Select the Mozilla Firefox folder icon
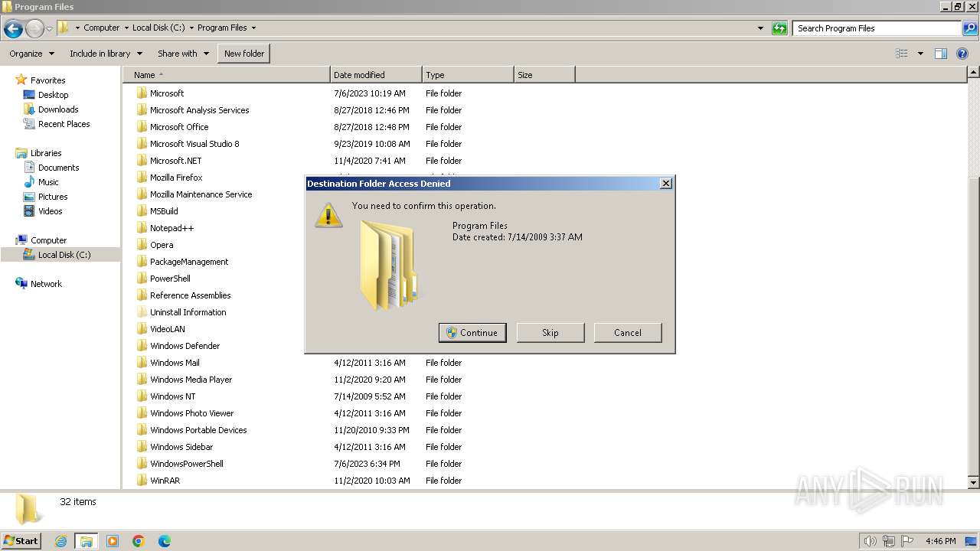 [142, 178]
